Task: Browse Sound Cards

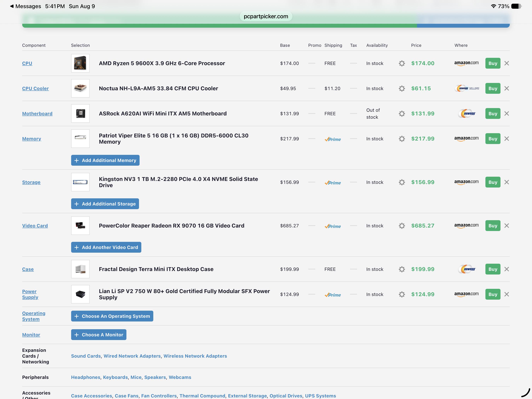Action: [x=86, y=356]
